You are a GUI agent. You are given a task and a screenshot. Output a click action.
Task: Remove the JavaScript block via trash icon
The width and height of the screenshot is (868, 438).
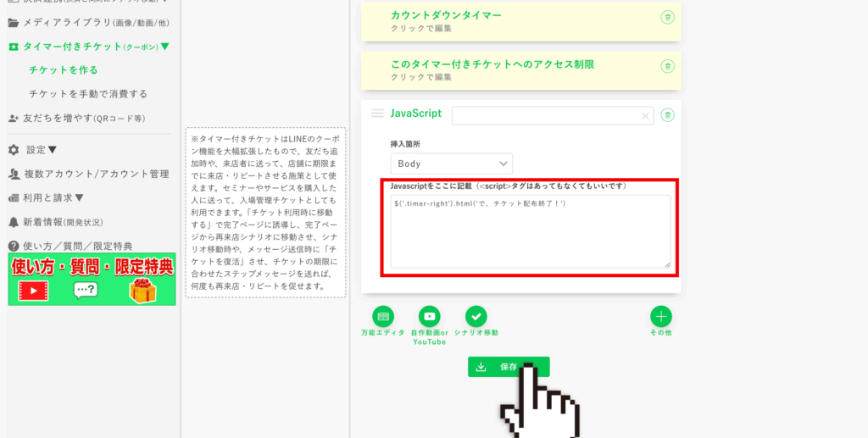point(668,115)
